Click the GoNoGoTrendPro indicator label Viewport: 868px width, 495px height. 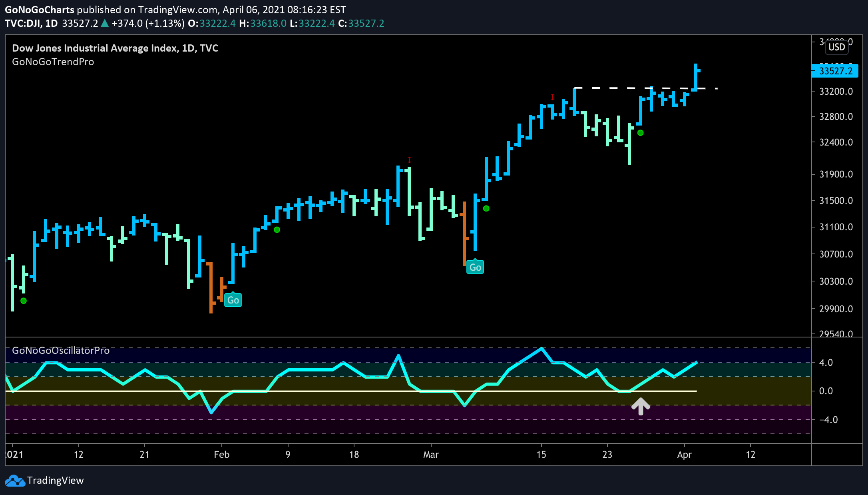53,62
